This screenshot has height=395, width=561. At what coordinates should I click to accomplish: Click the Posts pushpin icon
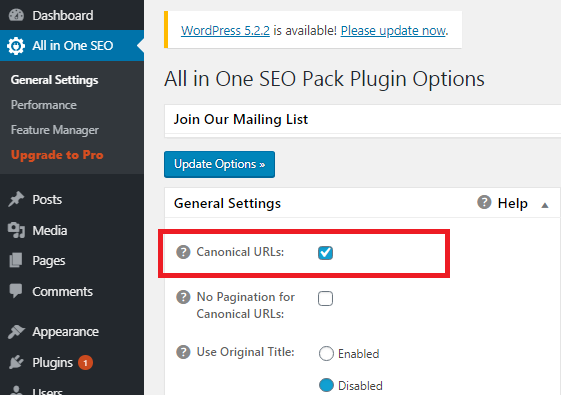[16, 199]
